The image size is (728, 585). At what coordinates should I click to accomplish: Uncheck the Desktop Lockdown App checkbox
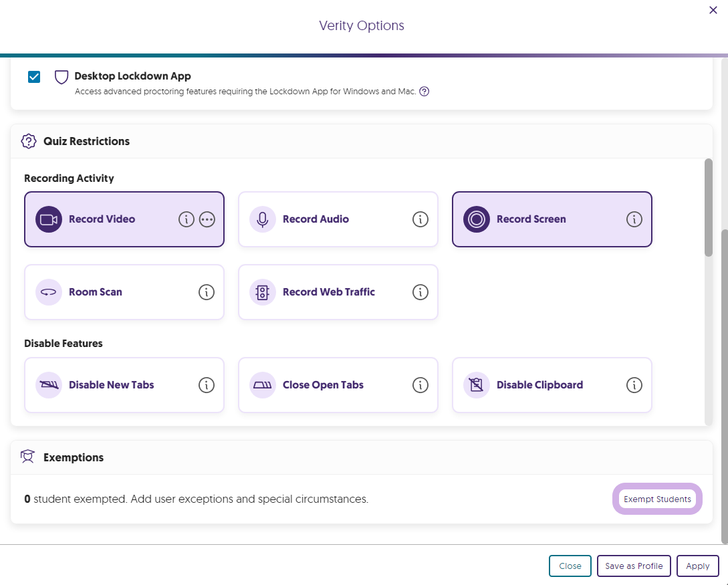[x=34, y=77]
